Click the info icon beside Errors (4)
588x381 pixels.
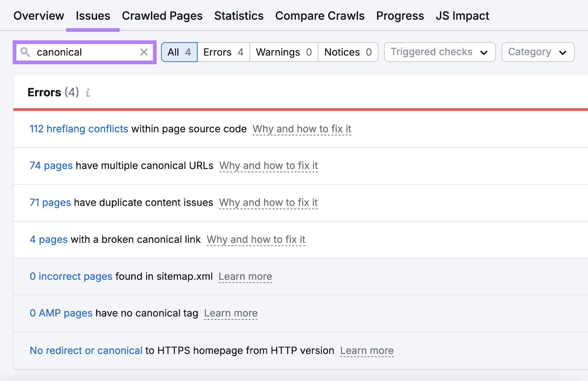click(x=87, y=93)
